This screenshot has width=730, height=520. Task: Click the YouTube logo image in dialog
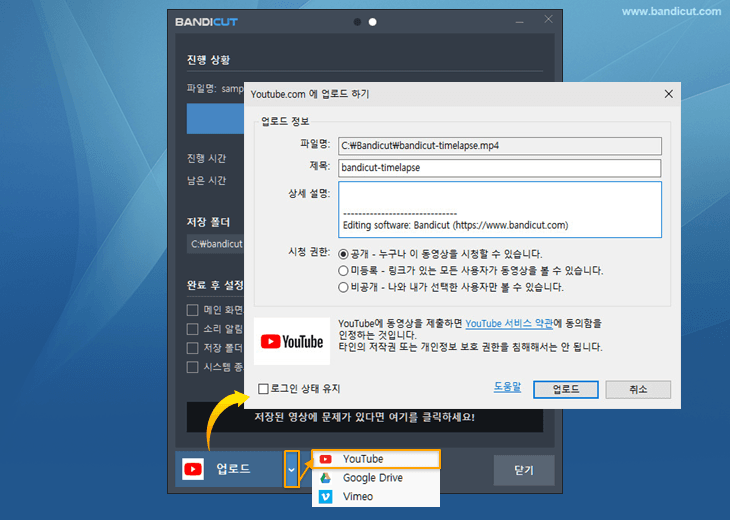click(292, 341)
